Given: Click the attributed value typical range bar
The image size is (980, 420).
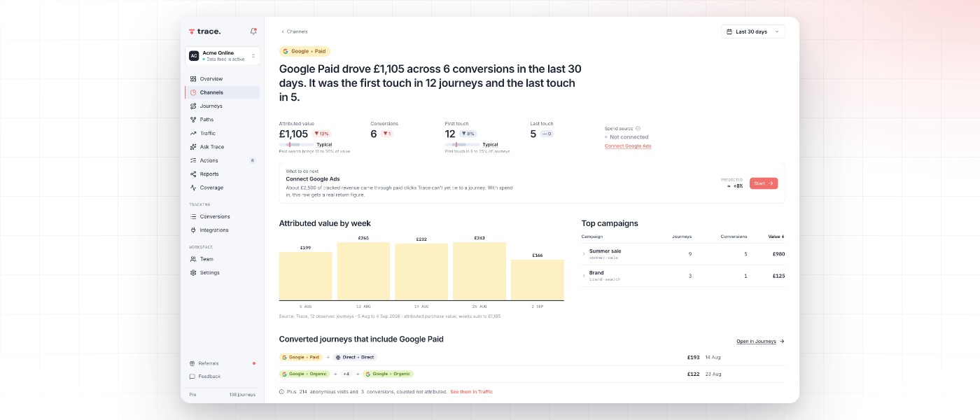Looking at the screenshot, I should (x=296, y=145).
